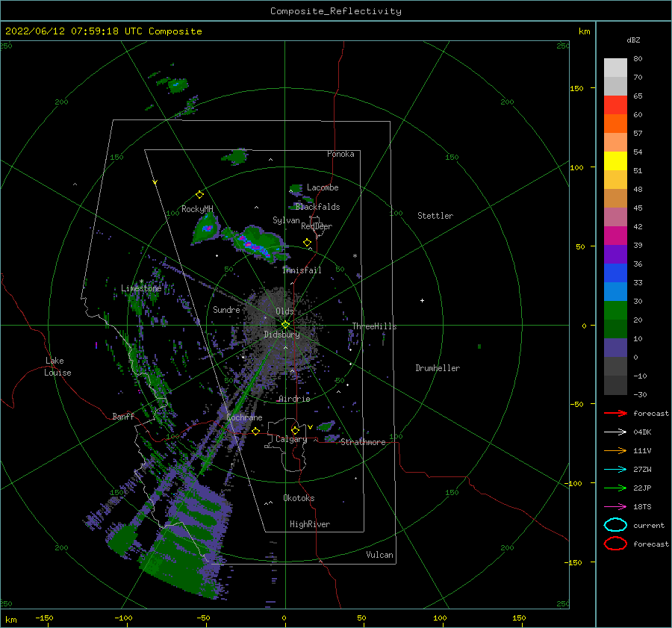Click the cyan current ellipse icon
The image size is (672, 628).
click(615, 525)
